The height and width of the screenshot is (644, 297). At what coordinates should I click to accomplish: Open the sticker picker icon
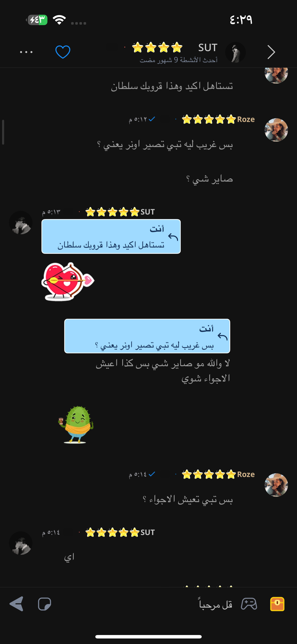point(44,604)
